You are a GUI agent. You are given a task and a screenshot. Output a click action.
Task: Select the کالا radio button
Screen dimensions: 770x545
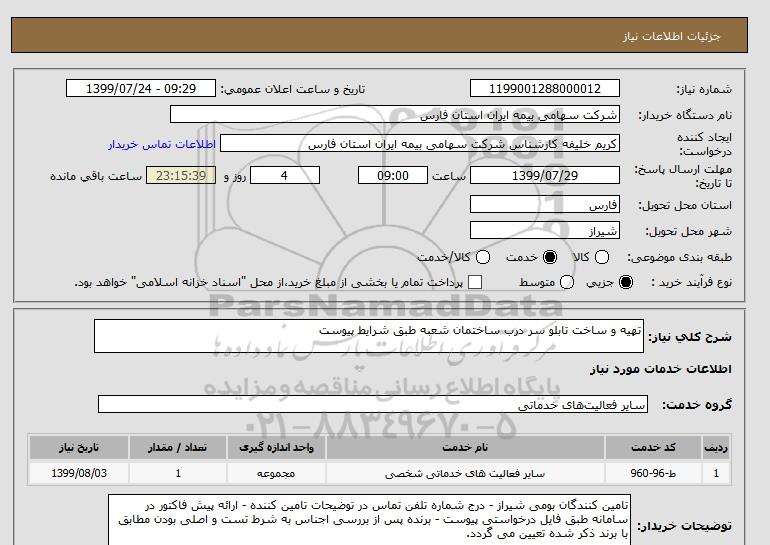[x=602, y=257]
